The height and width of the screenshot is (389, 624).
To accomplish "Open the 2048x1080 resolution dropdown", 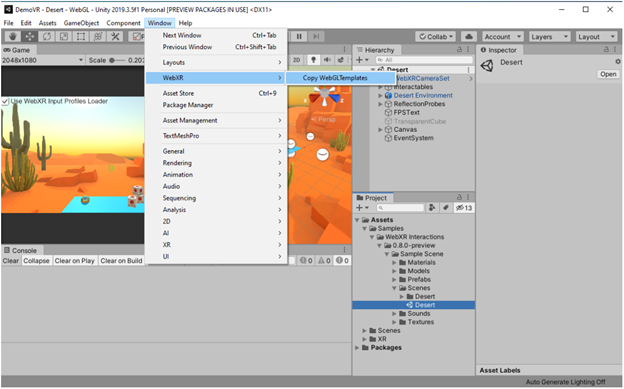I will pyautogui.click(x=42, y=60).
